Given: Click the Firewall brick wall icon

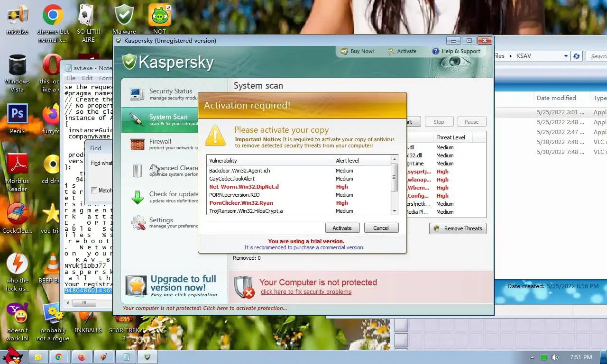Looking at the screenshot, I should click(137, 144).
